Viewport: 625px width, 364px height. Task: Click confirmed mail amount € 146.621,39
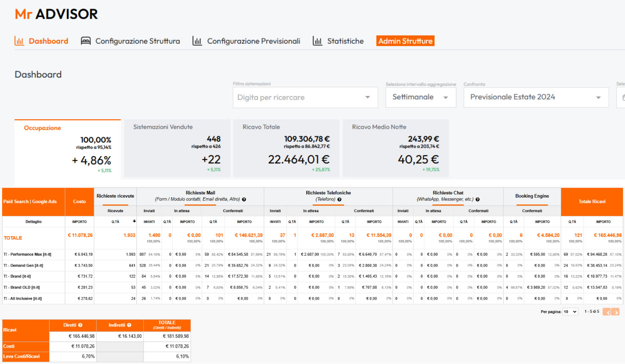point(249,235)
